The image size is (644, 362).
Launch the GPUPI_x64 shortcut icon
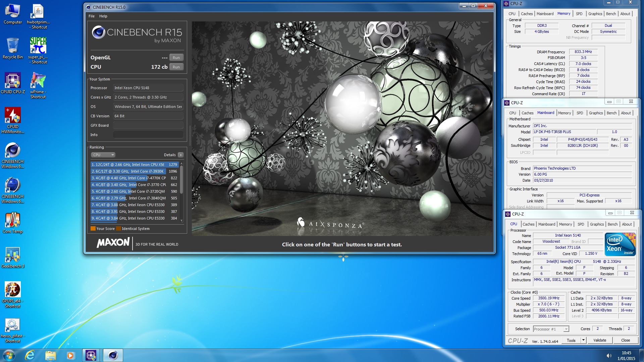pyautogui.click(x=13, y=295)
